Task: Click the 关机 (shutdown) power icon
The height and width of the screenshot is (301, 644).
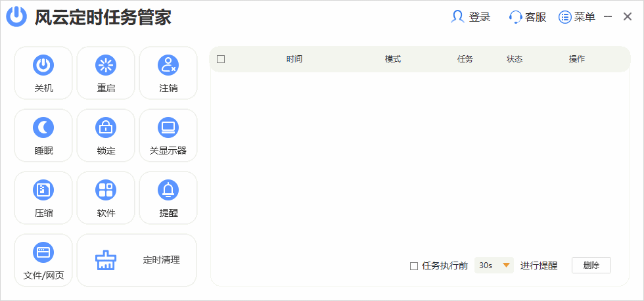Action: 43,65
